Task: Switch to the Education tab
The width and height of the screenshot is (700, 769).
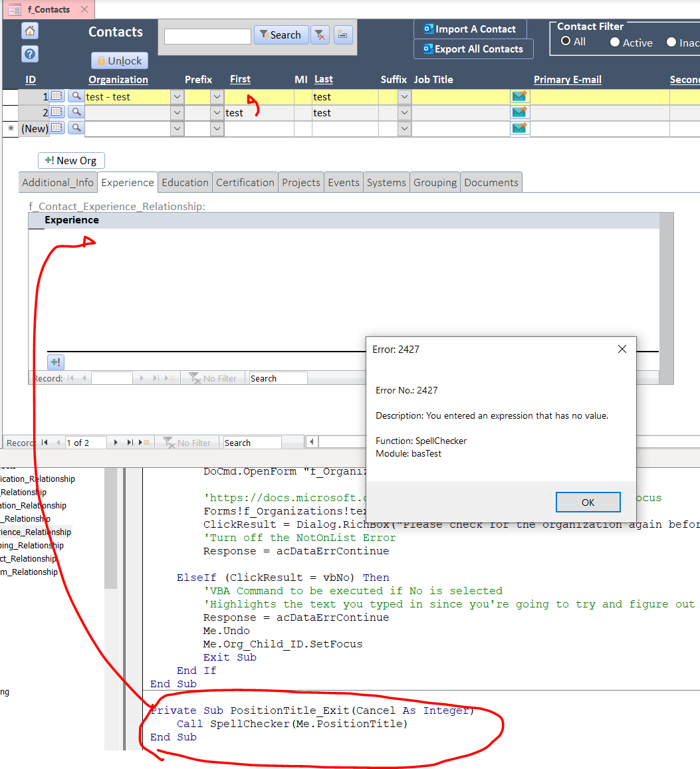Action: 185,182
